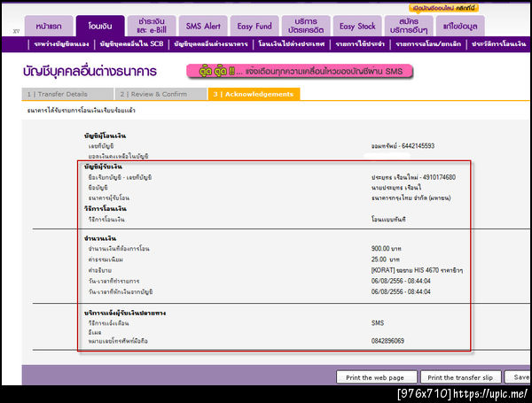
Task: Click step 3 Acknowledgements
Action: coord(254,94)
